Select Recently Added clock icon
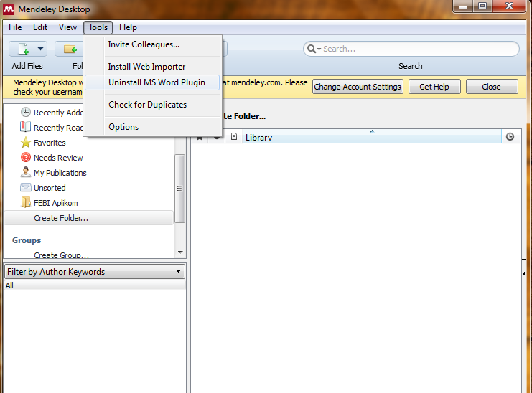 [x=26, y=112]
